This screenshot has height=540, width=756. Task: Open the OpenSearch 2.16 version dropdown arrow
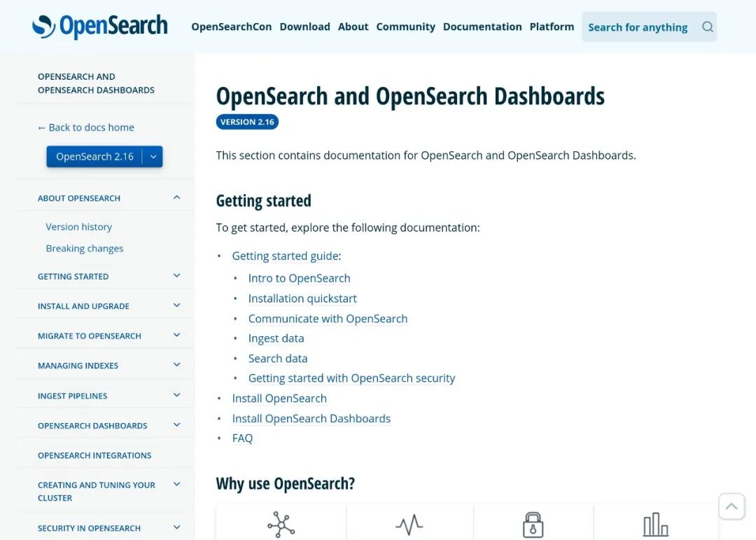click(153, 157)
